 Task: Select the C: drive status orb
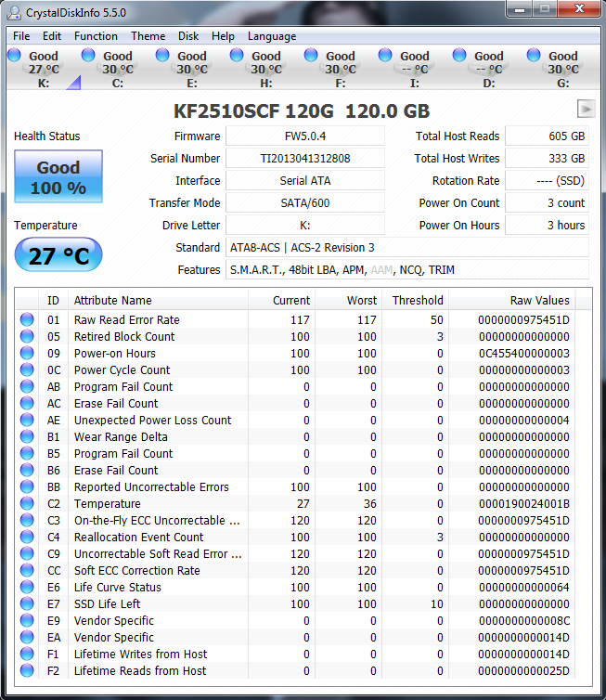(88, 56)
